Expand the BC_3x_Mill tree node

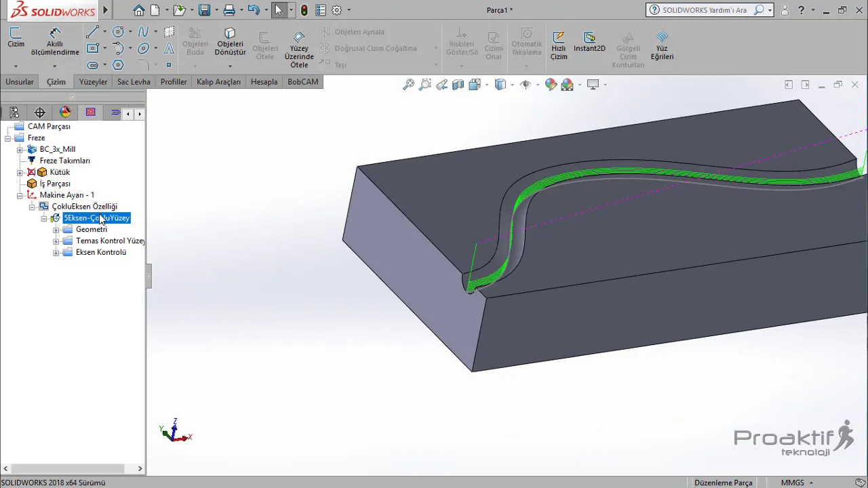tap(20, 150)
